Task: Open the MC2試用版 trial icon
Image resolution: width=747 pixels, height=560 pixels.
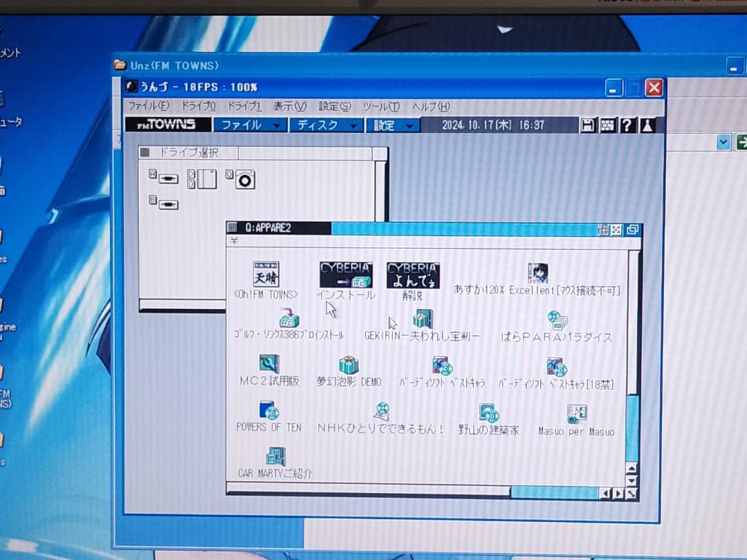Action: click(270, 363)
